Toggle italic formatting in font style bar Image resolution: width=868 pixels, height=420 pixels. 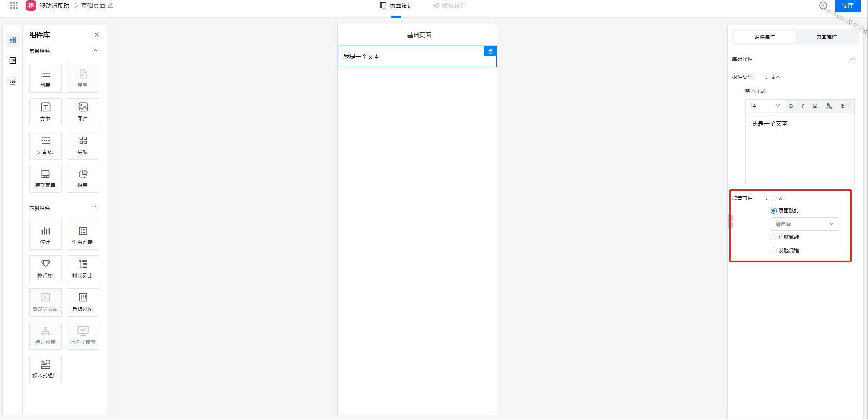click(x=803, y=106)
